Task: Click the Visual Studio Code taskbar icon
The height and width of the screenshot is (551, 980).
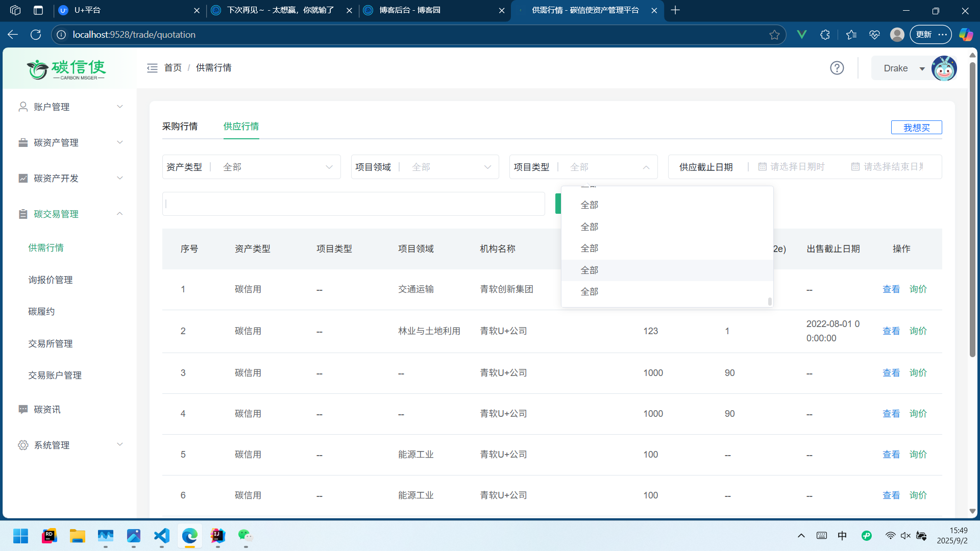Action: (162, 536)
